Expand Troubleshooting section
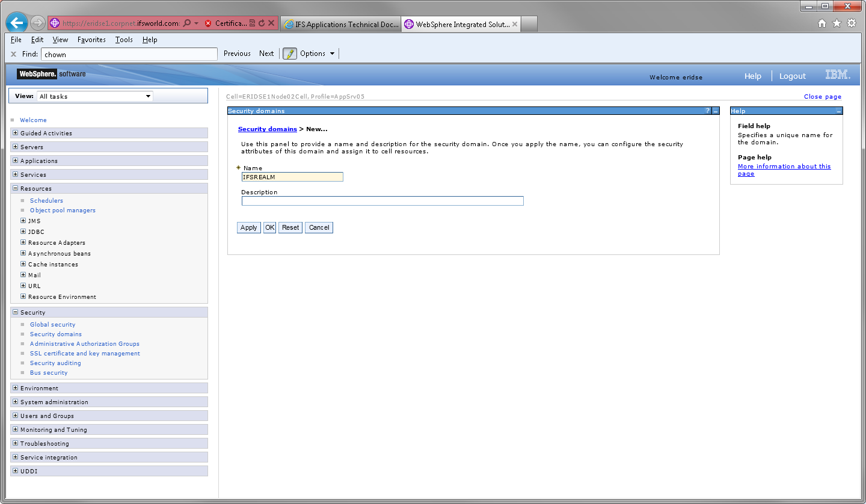This screenshot has width=866, height=504. pos(16,443)
